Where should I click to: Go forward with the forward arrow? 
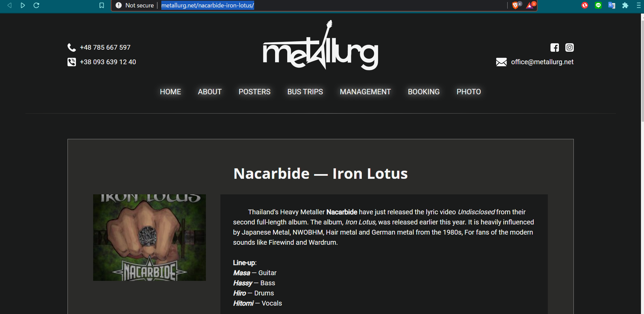(x=23, y=5)
